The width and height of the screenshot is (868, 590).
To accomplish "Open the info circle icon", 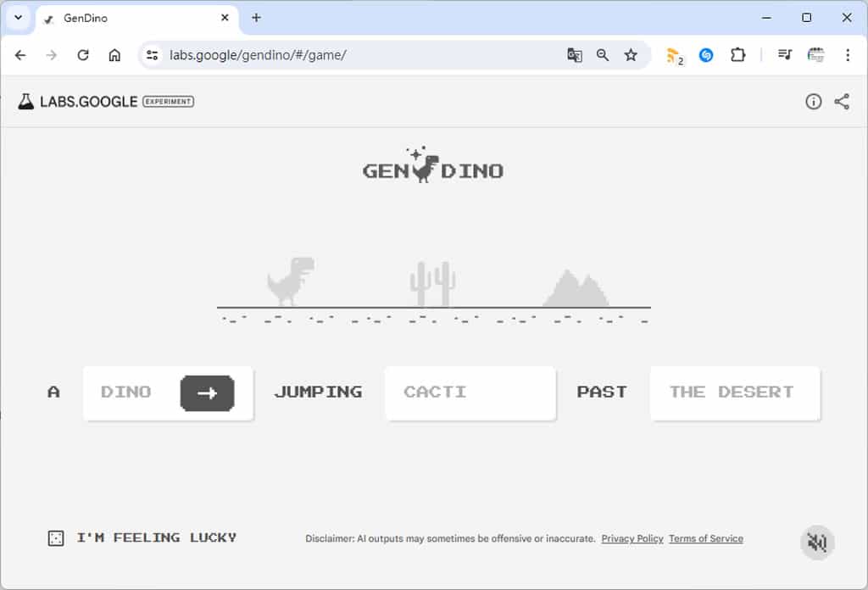I will [x=813, y=101].
